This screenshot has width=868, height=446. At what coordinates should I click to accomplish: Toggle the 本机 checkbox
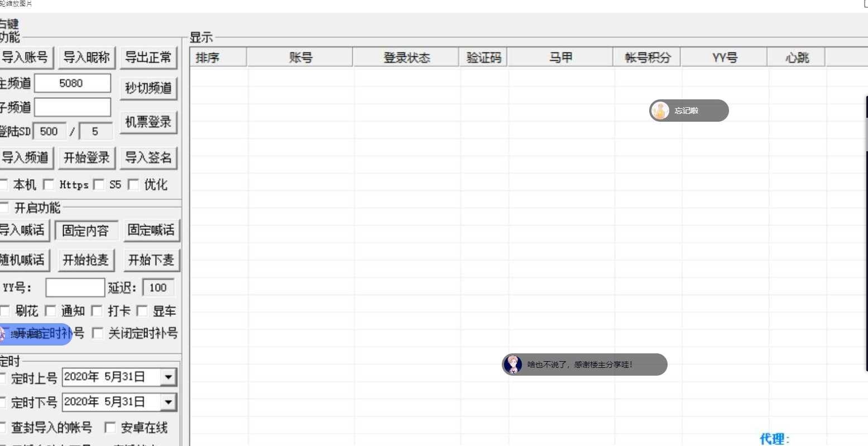coord(4,184)
